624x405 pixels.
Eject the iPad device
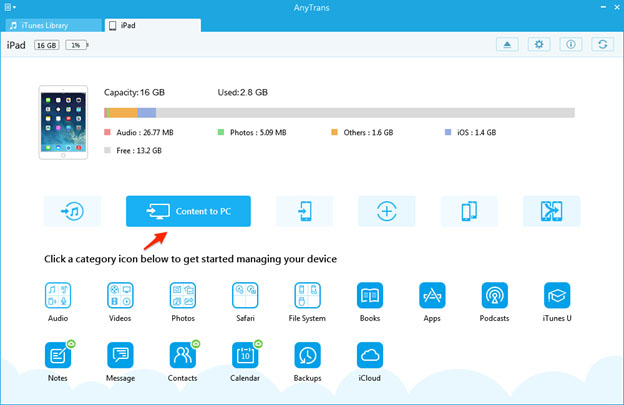[507, 45]
